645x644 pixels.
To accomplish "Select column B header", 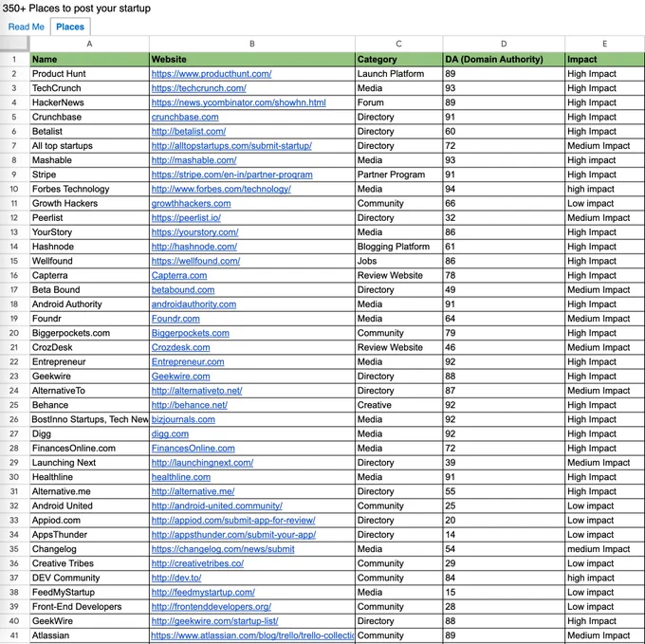I will click(251, 44).
